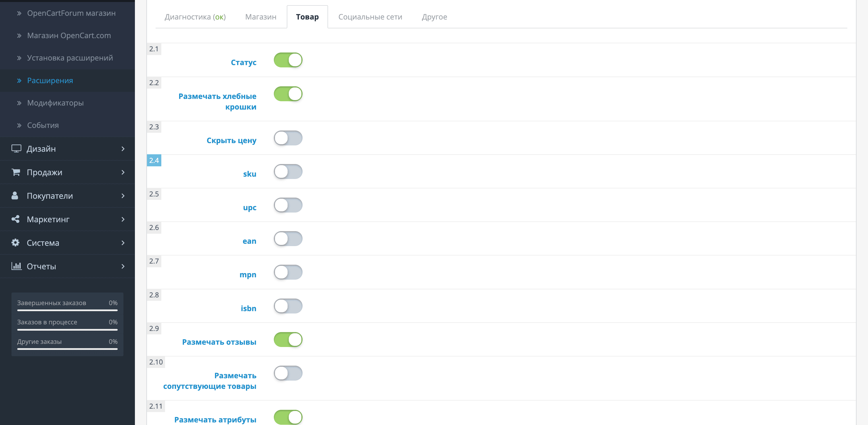This screenshot has width=868, height=425.
Task: Turn off Размечать отзывы switch
Action: click(288, 340)
